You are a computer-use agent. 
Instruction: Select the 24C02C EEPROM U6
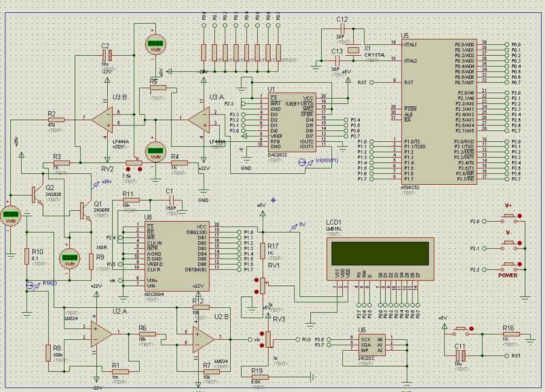[x=372, y=344]
